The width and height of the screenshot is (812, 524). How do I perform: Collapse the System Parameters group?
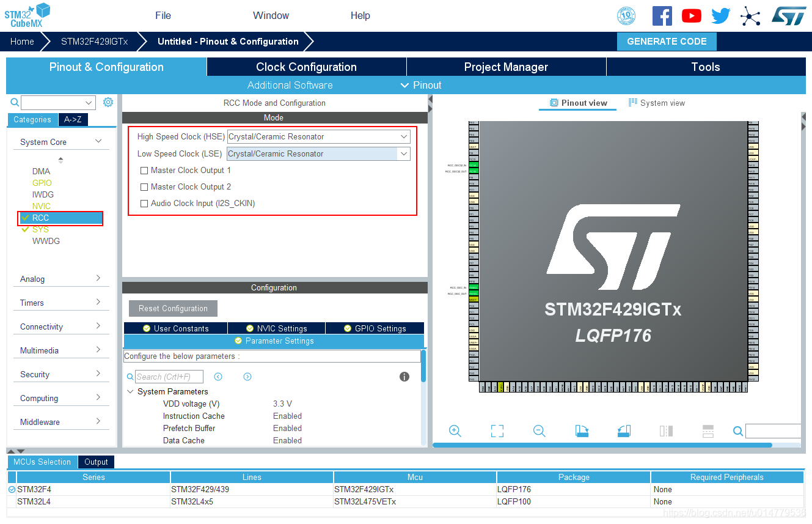(130, 391)
